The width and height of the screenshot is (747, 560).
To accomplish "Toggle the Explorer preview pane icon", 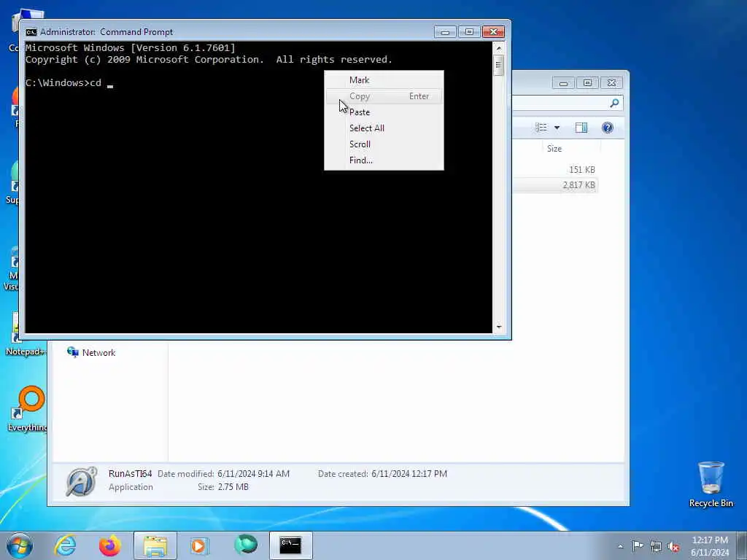I will tap(581, 128).
